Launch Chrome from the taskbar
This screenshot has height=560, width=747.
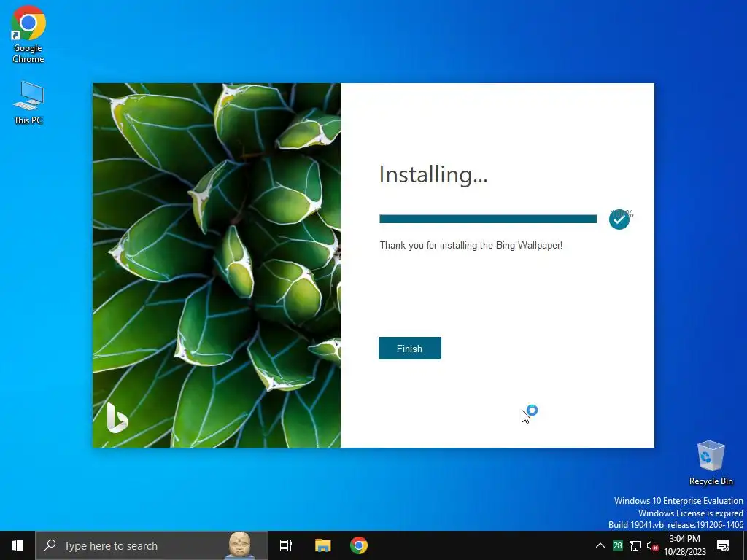pos(359,545)
